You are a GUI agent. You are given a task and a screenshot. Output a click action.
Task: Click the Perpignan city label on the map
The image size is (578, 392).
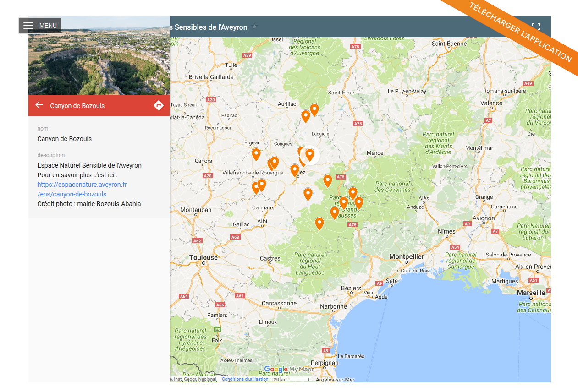click(x=324, y=363)
